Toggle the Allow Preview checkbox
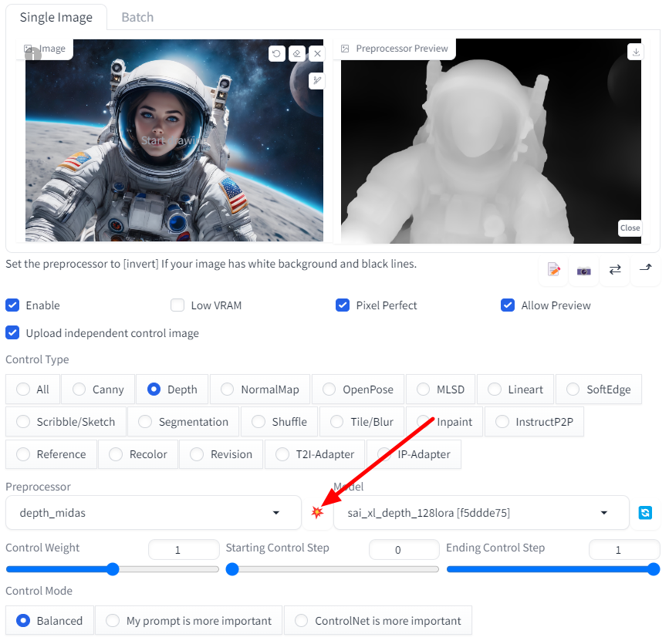Screen dimensions: 669x644 coord(508,305)
